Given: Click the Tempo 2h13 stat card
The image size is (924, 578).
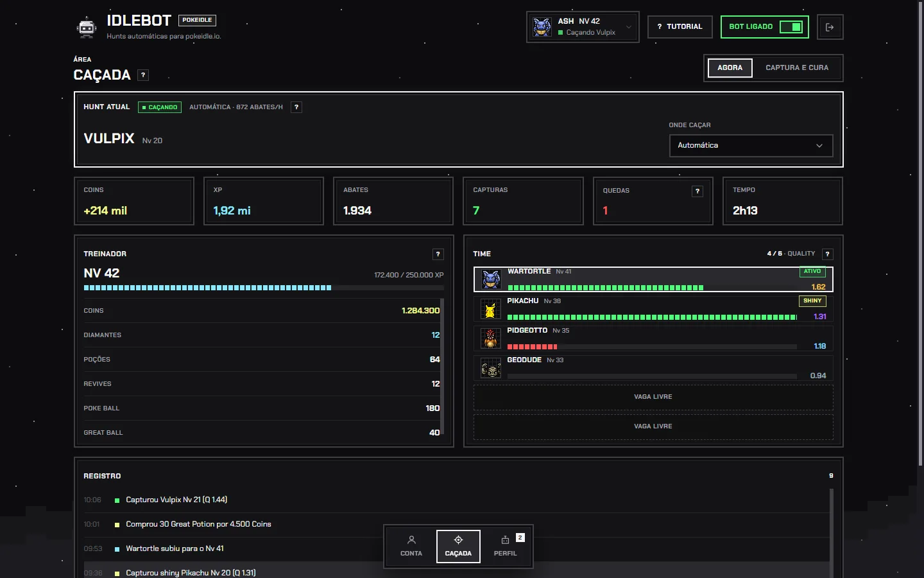Looking at the screenshot, I should pos(783,201).
